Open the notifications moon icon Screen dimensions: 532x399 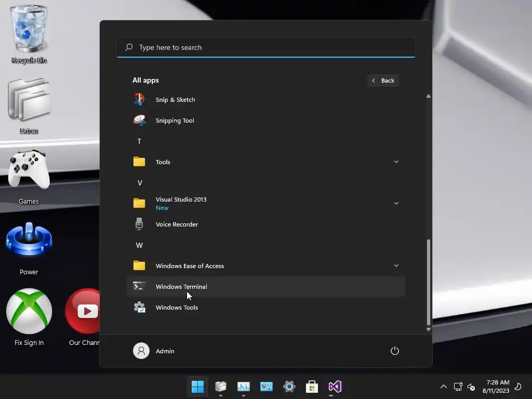[x=518, y=387]
